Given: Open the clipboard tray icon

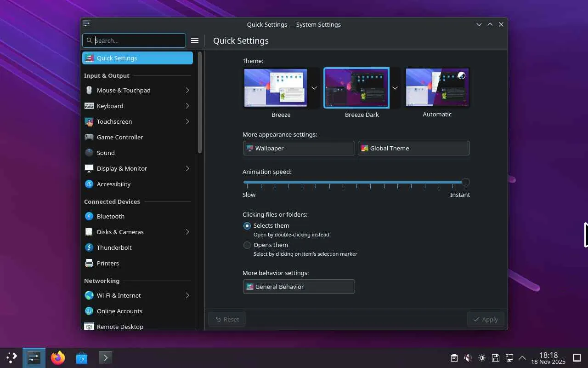Looking at the screenshot, I should (454, 358).
